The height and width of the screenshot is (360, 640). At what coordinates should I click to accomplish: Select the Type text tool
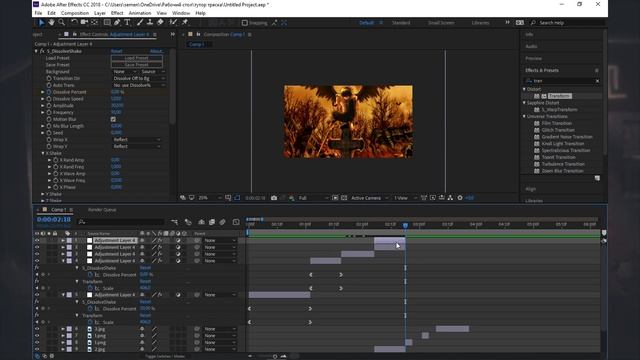point(127,22)
